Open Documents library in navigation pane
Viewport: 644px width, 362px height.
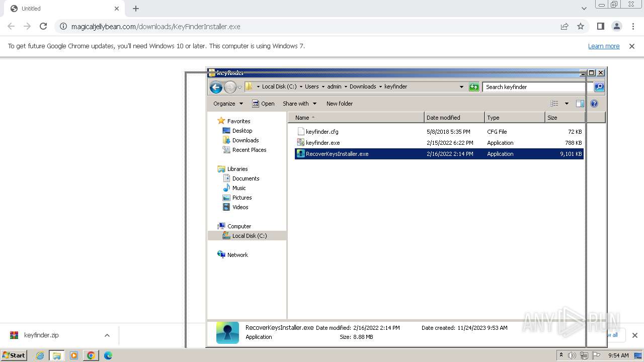246,178
